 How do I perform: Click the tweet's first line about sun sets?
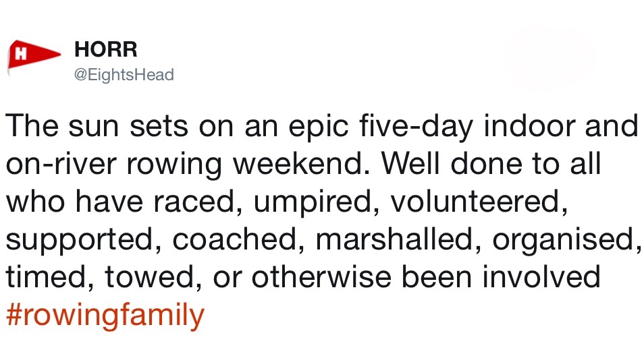coord(321,127)
